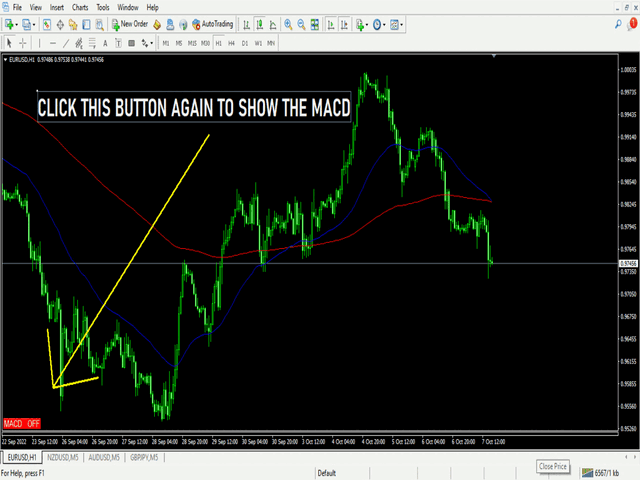Select the D1 timeframe button
The height and width of the screenshot is (480, 640).
tap(244, 43)
